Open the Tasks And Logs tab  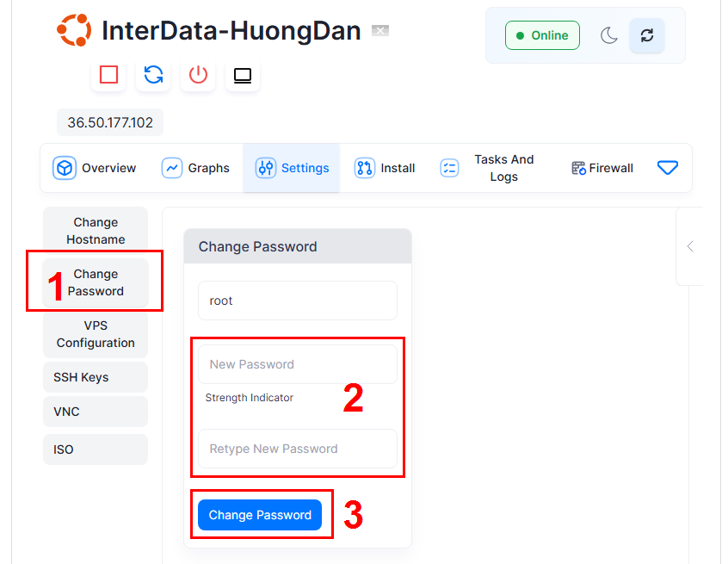click(x=488, y=168)
